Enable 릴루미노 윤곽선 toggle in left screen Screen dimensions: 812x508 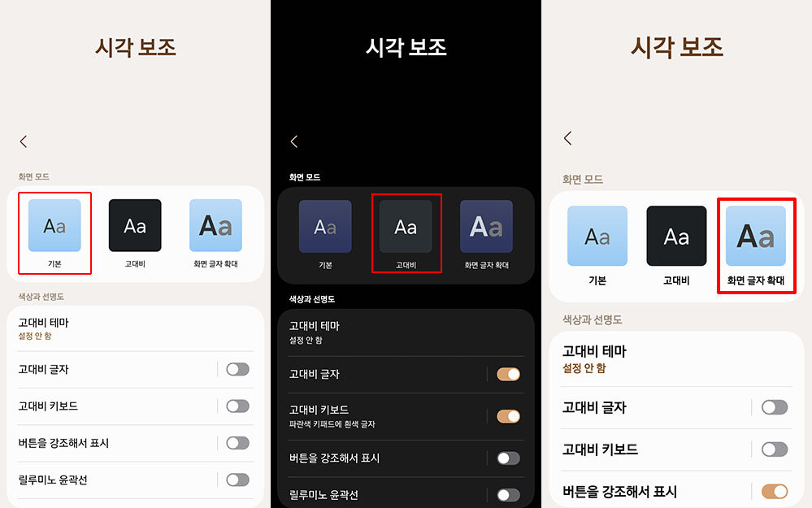point(237,480)
